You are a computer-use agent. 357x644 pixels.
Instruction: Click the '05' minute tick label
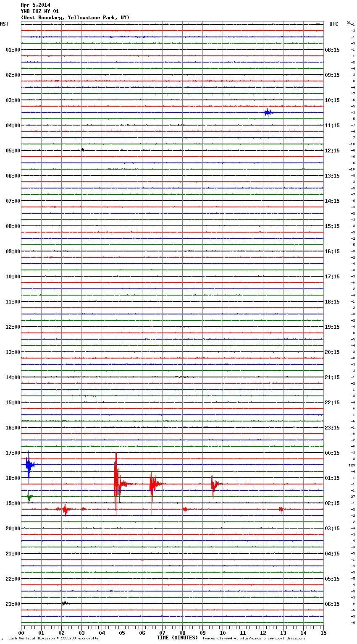coord(122,633)
